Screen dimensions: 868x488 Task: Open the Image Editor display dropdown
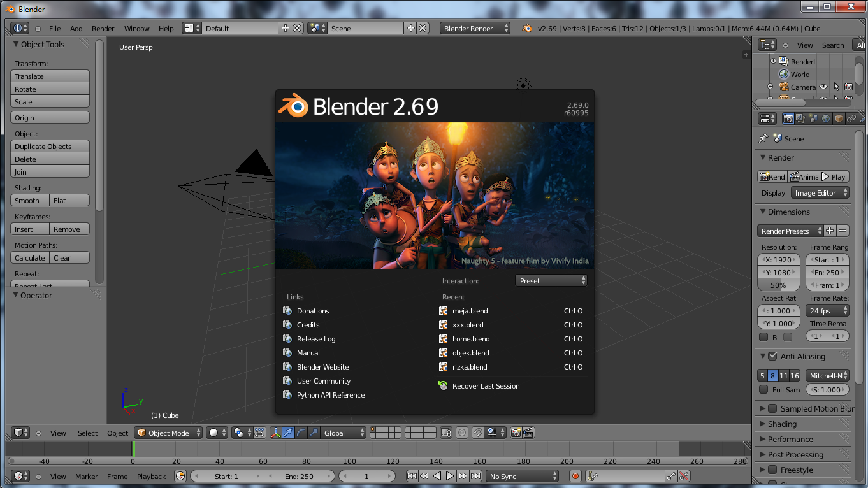click(820, 192)
